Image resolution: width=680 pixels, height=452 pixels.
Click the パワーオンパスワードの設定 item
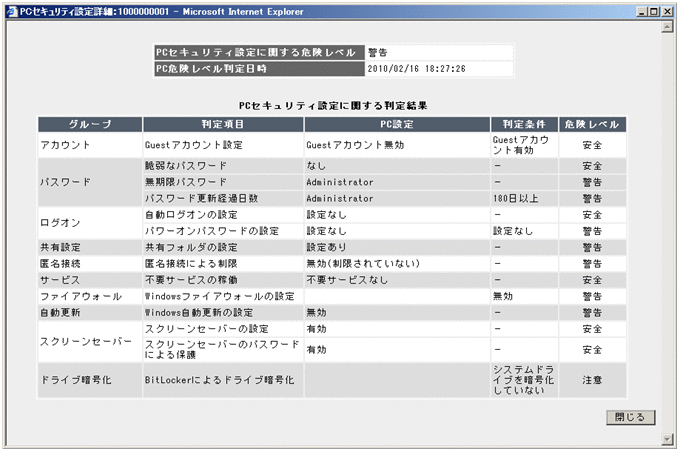point(223,231)
